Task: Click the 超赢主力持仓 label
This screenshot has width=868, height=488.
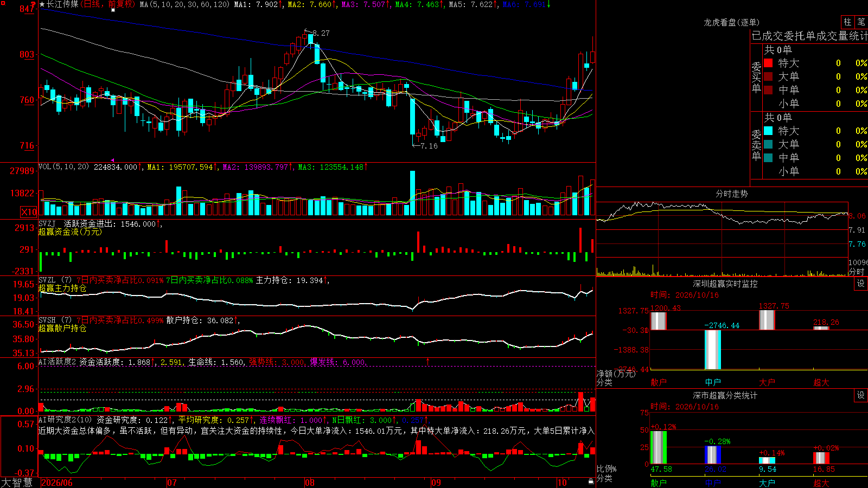Action: coord(62,288)
